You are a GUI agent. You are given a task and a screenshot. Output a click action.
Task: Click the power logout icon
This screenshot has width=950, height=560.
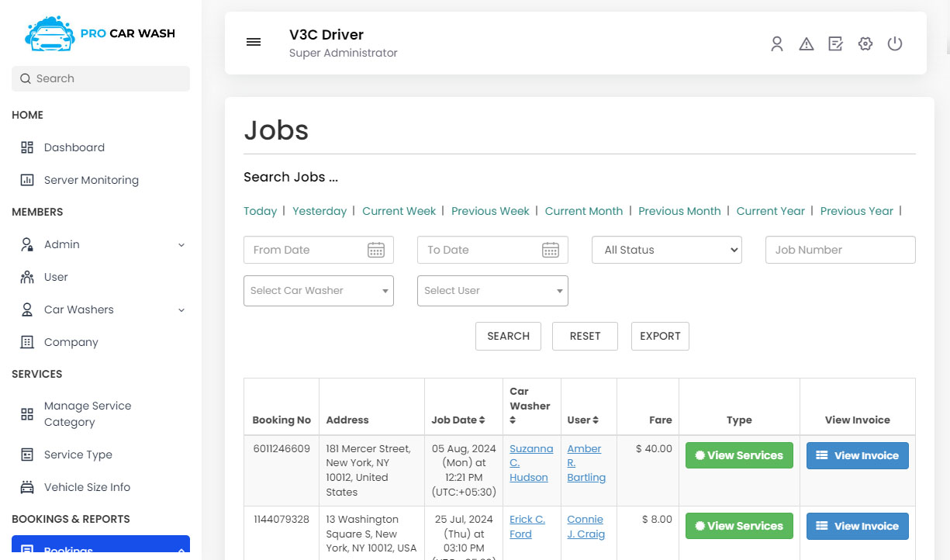pos(895,44)
